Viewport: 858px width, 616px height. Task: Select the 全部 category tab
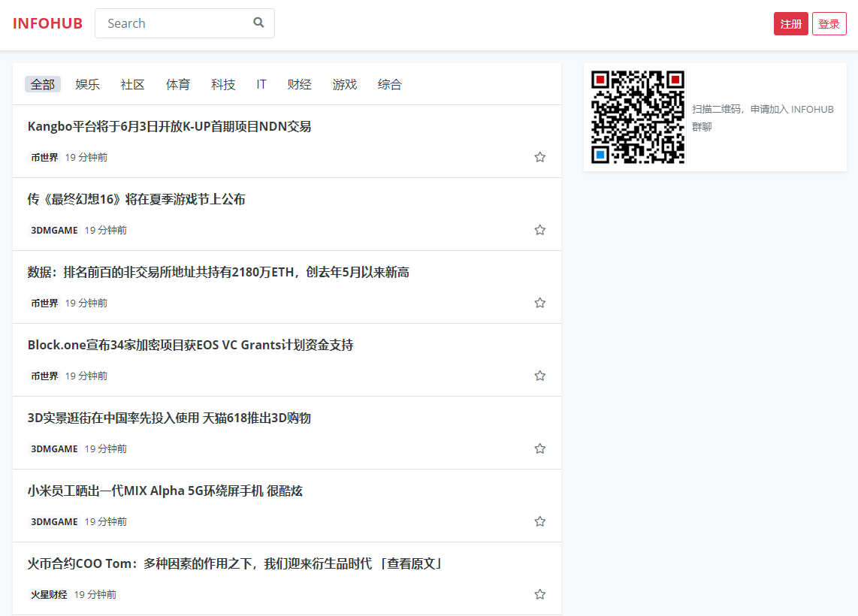coord(43,84)
